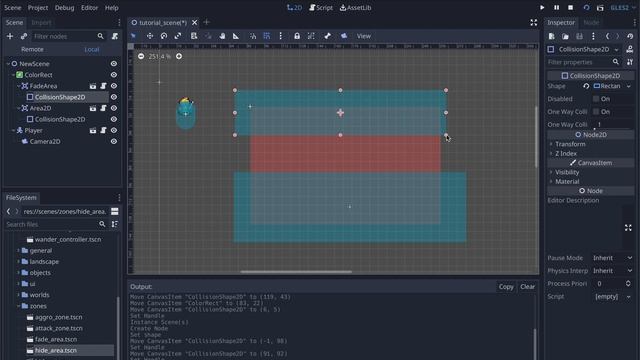Viewport: 640px width, 360px height.
Task: Select the Move Mode tool
Action: click(150, 36)
